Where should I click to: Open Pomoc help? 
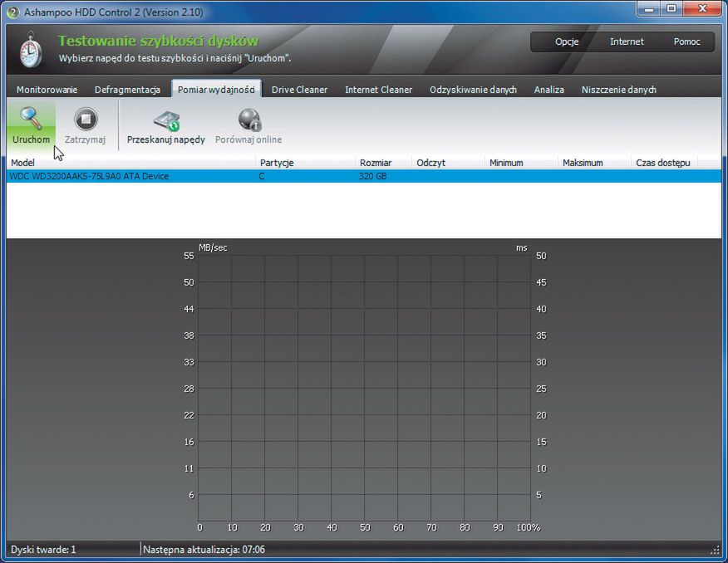(x=686, y=42)
